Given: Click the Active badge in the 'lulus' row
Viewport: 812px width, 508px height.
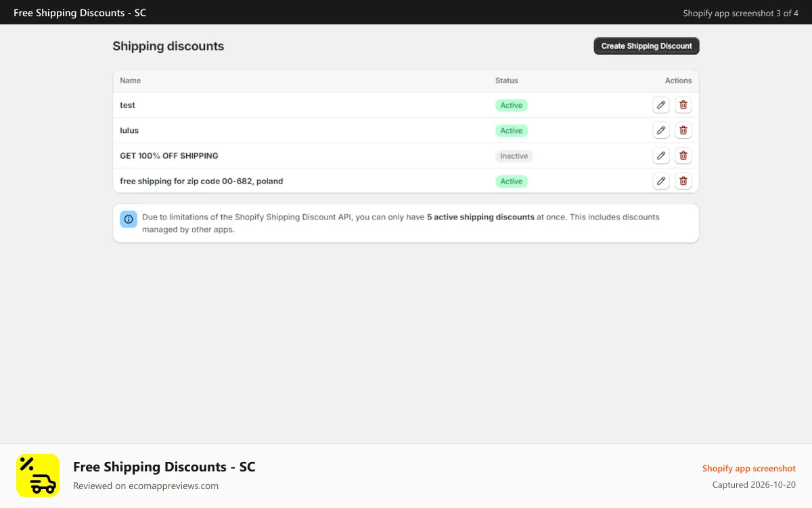Looking at the screenshot, I should coord(512,130).
